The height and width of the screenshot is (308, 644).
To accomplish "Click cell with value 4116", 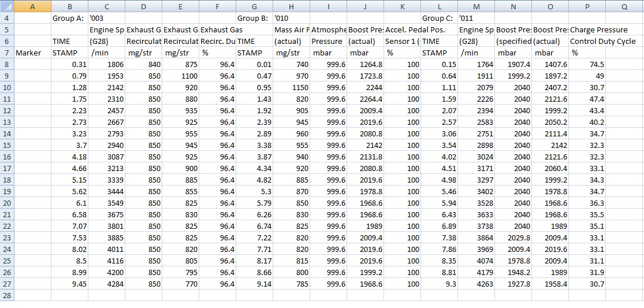I will [106, 260].
